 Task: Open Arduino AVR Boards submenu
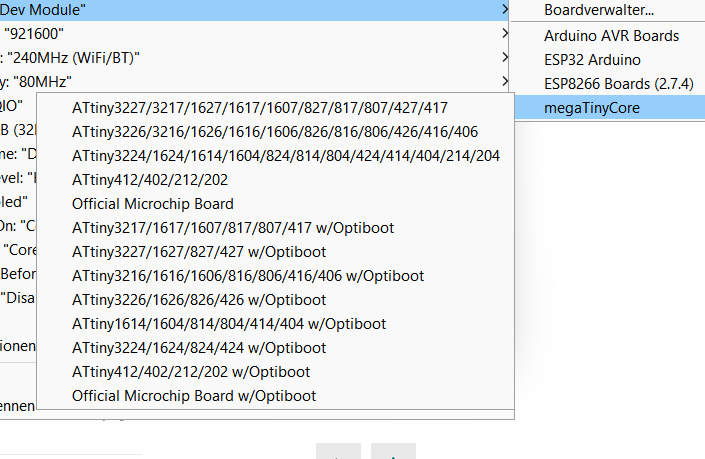[608, 36]
